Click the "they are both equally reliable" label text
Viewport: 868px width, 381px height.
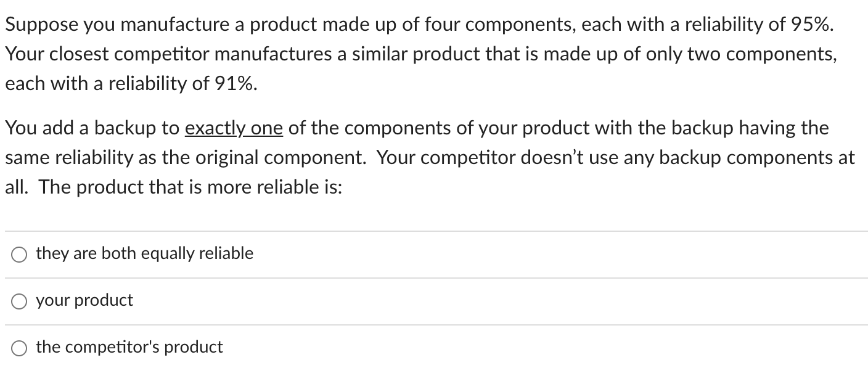click(x=144, y=253)
